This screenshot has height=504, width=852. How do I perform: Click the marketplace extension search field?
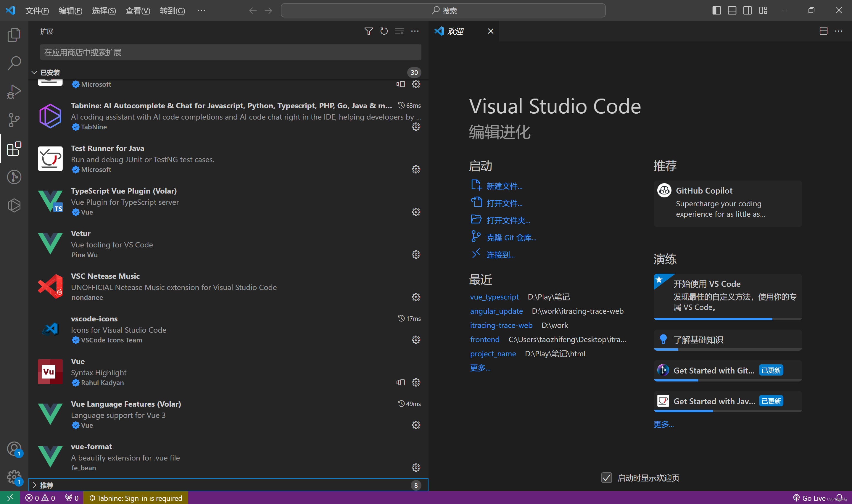230,52
